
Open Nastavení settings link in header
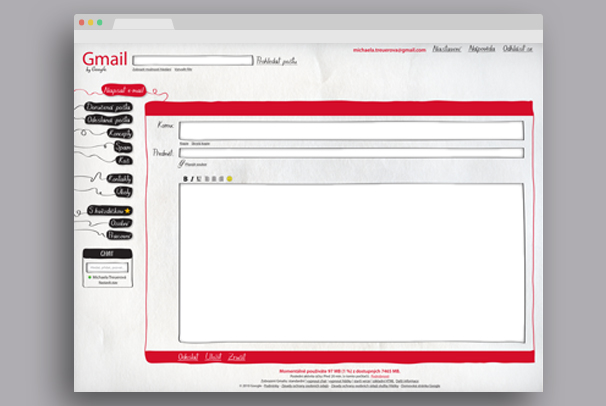(446, 49)
